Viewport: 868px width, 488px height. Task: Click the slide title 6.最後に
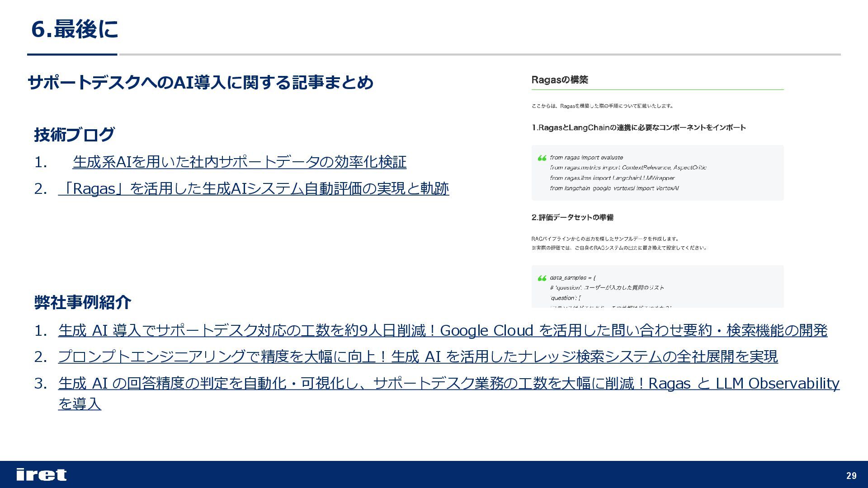point(75,29)
